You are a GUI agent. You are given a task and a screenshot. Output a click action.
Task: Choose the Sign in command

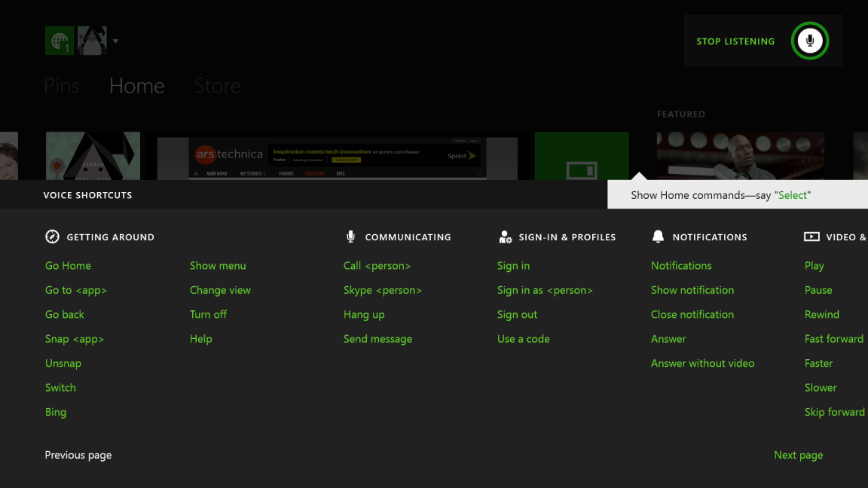[x=513, y=265]
